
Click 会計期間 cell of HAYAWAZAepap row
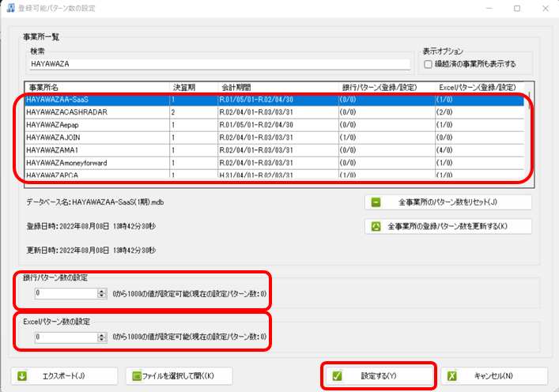(278, 125)
